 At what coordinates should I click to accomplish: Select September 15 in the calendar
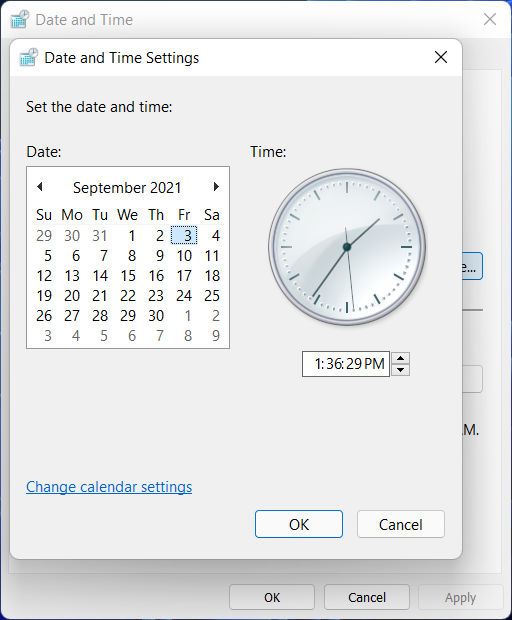coord(128,276)
